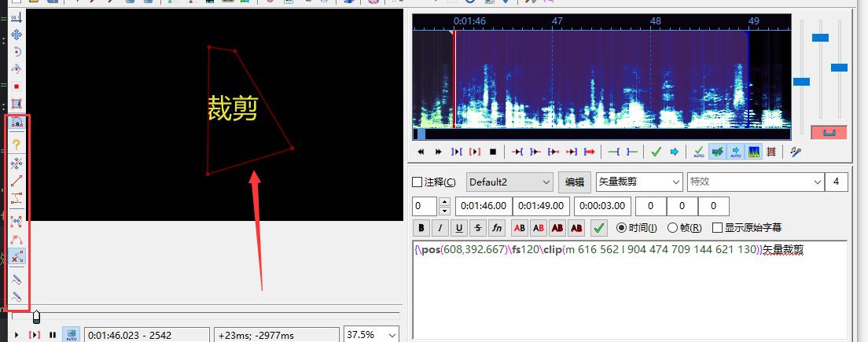
Task: Open the Default2 style dropdown
Action: point(509,182)
